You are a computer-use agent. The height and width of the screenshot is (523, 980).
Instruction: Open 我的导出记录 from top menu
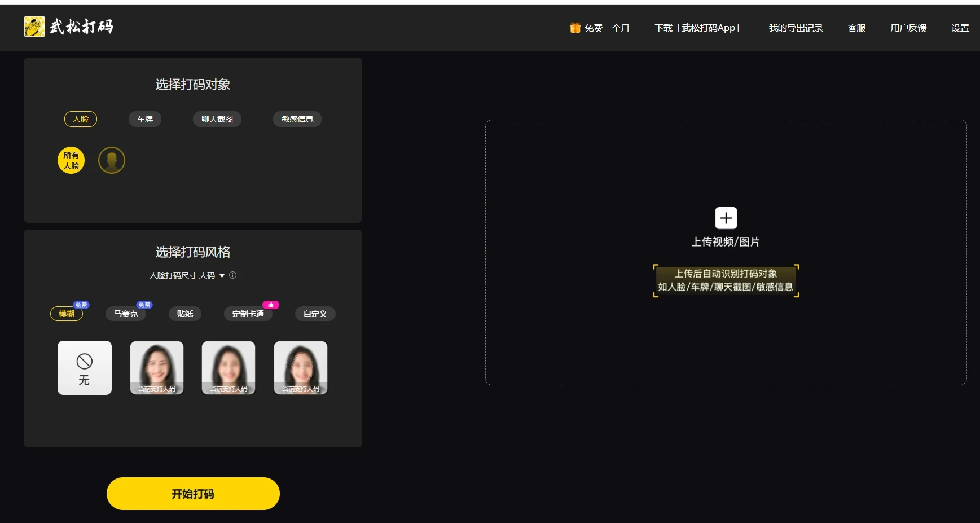click(x=796, y=28)
